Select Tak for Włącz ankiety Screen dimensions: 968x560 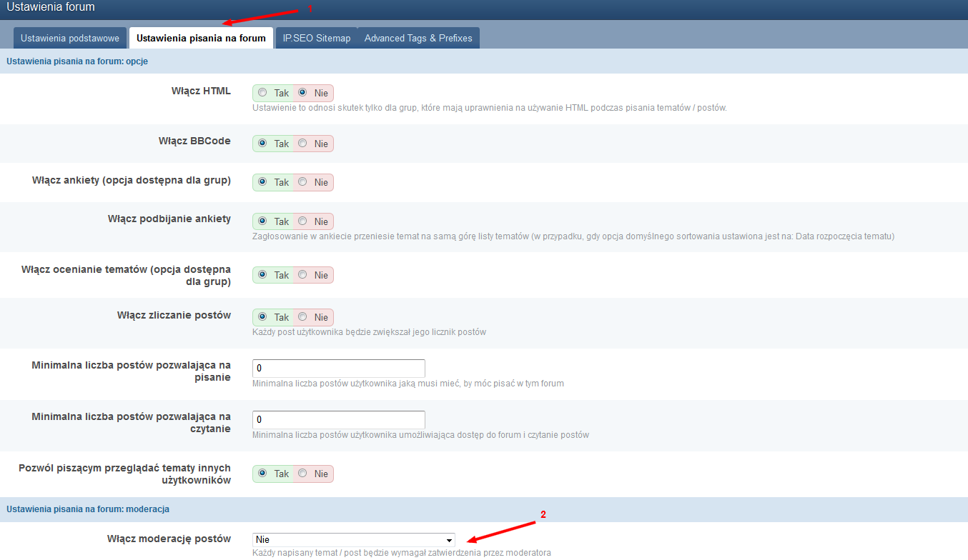(263, 182)
